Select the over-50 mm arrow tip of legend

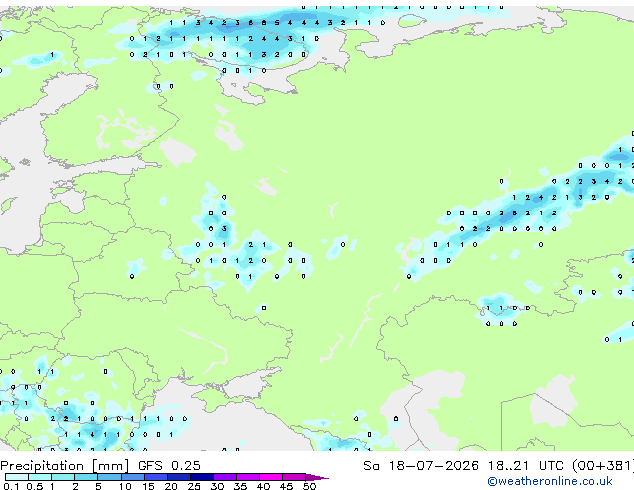click(x=317, y=477)
